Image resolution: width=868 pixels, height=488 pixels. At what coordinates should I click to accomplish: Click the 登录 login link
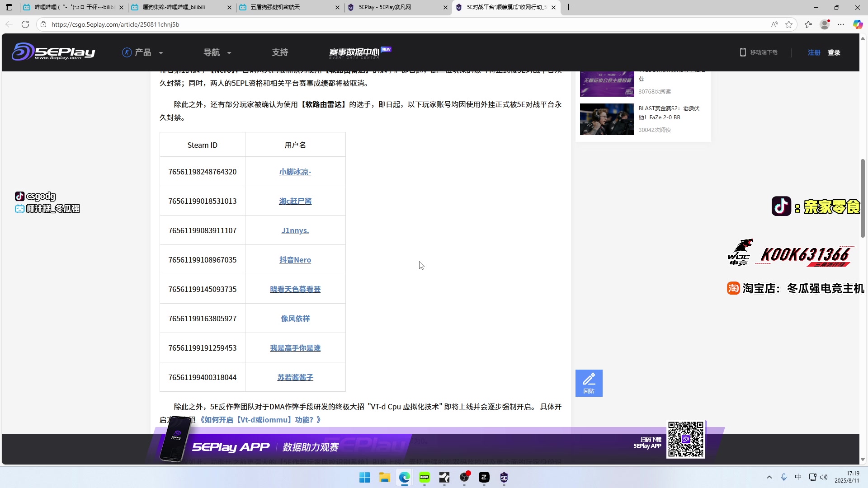834,52
